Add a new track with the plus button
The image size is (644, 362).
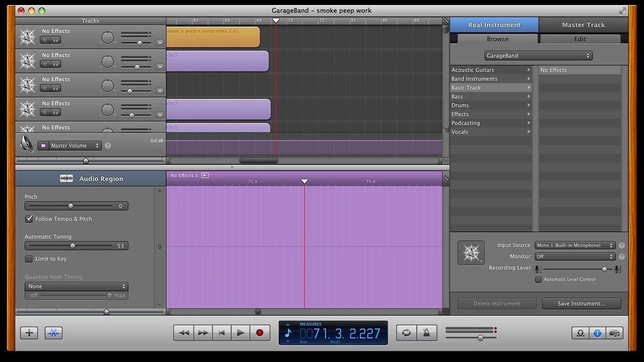[x=29, y=333]
